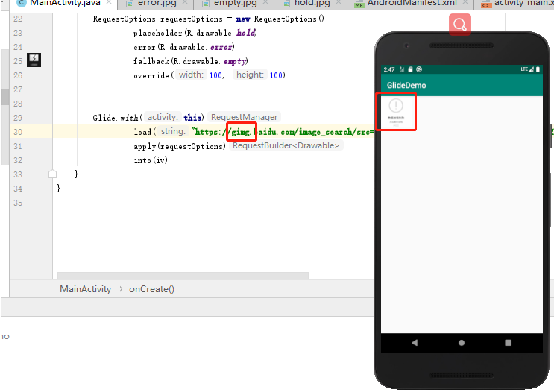Click the emulator clock showing 2:47

tap(389, 69)
